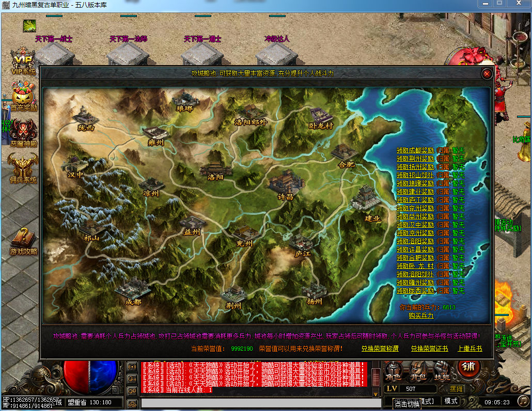Claim the 领取雍州奖励 link
The height and width of the screenshot is (411, 532).
tap(415, 282)
